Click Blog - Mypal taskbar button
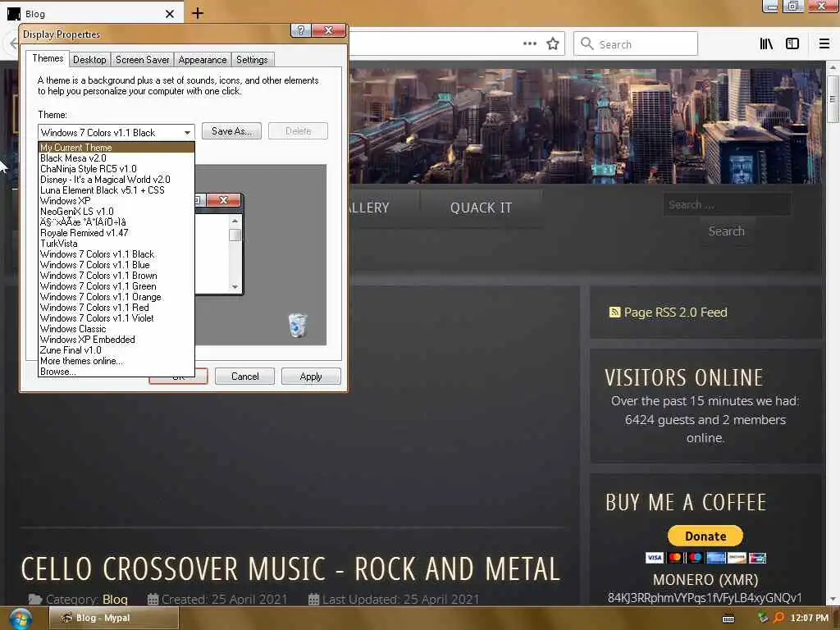840x630 pixels. click(113, 619)
